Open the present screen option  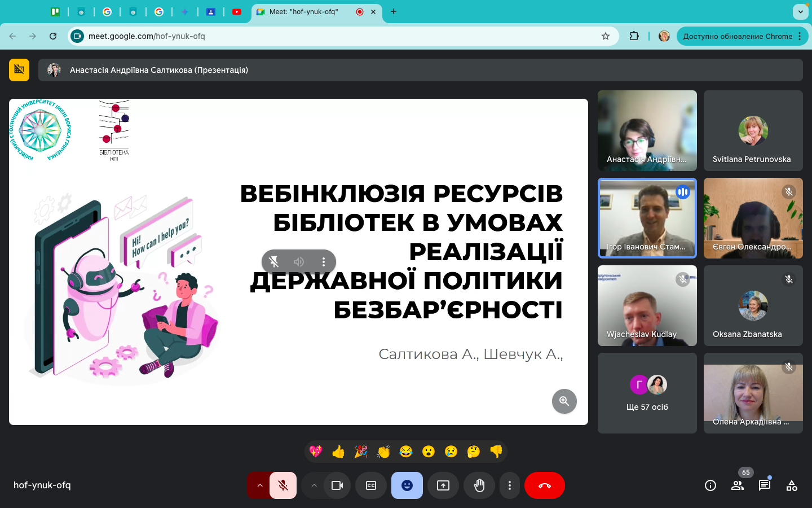(x=443, y=485)
